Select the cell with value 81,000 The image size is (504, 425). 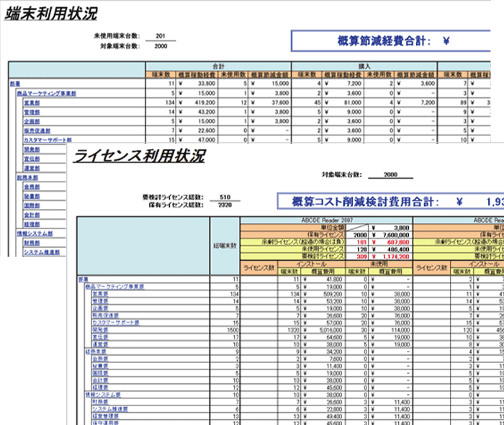click(x=343, y=102)
